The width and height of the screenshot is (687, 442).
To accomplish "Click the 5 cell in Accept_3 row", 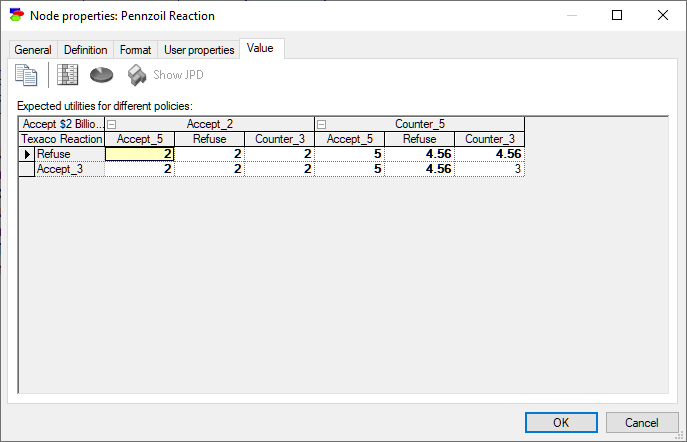I will [x=350, y=169].
